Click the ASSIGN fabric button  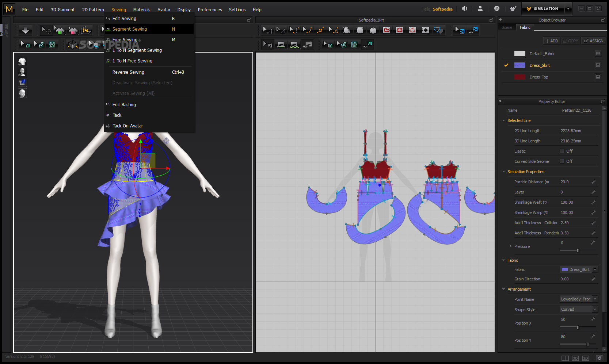pos(594,41)
